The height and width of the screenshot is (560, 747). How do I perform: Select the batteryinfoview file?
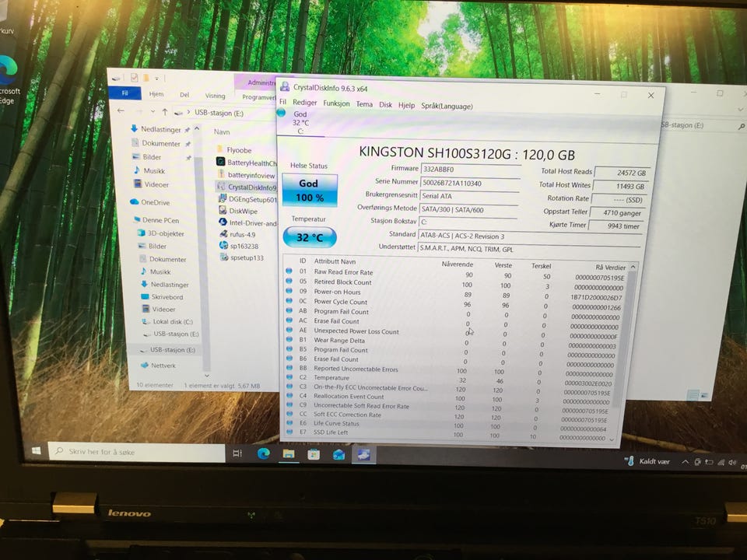247,175
